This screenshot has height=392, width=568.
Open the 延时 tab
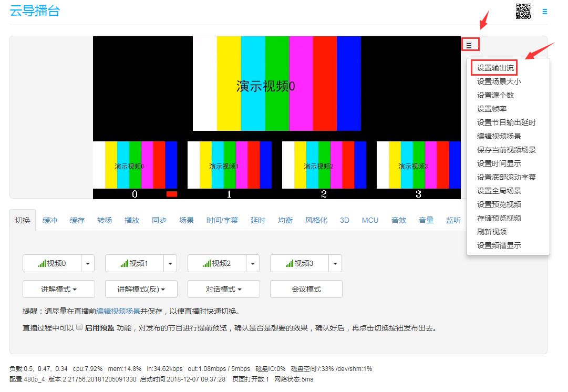[258, 220]
